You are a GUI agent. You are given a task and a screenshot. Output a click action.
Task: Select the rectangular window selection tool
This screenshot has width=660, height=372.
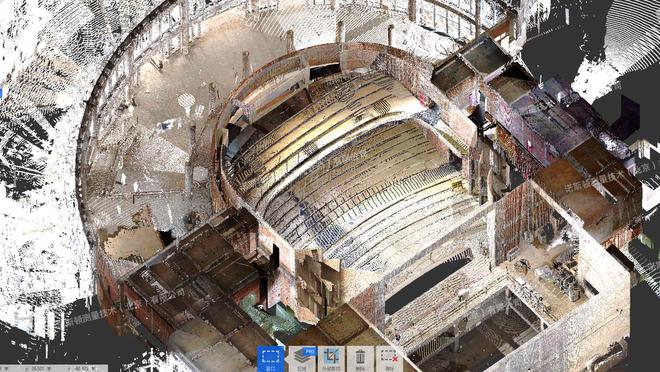(x=271, y=359)
